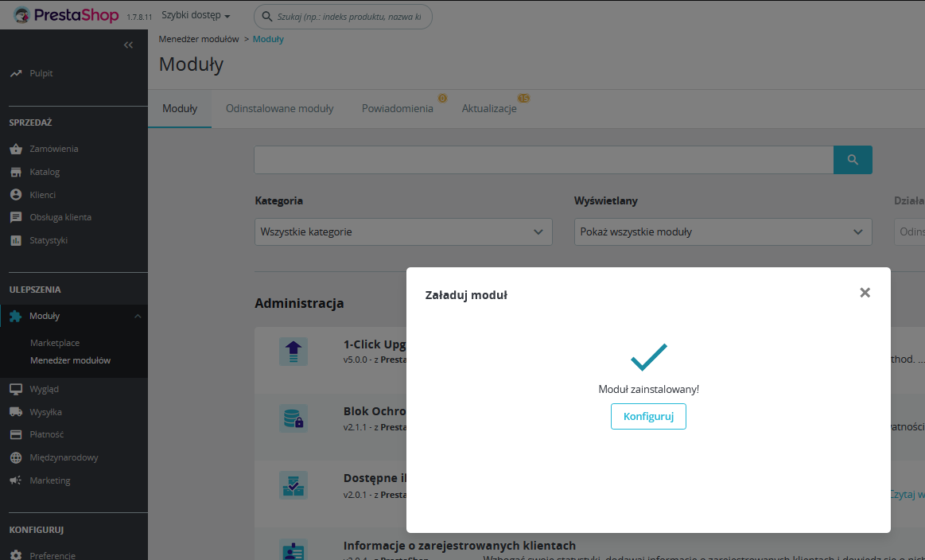Click Informacje o zarejestrowanych klientach title
This screenshot has width=925, height=560.
[460, 546]
